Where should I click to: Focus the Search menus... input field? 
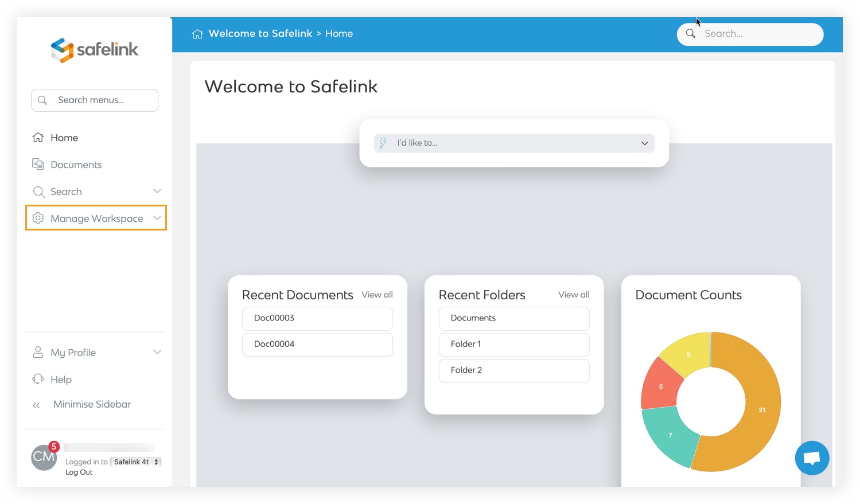(x=95, y=100)
